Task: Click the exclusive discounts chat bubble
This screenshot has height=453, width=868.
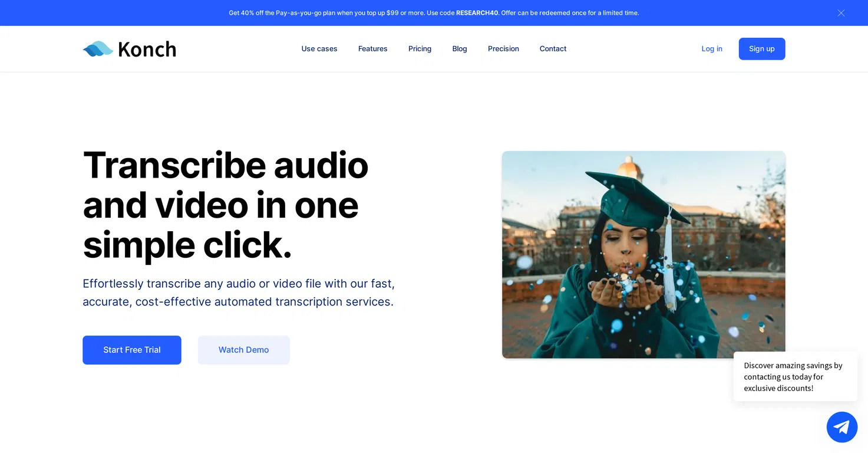Action: click(x=796, y=377)
